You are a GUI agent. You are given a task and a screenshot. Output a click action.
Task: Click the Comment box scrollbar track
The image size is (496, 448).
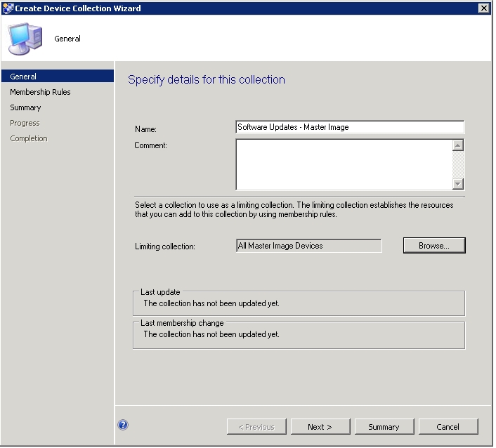point(458,165)
